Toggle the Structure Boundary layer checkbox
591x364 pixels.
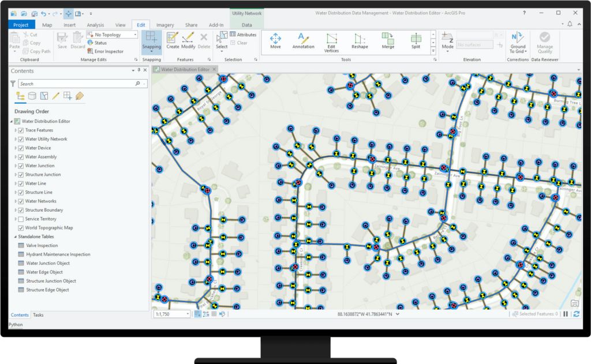[x=21, y=210]
